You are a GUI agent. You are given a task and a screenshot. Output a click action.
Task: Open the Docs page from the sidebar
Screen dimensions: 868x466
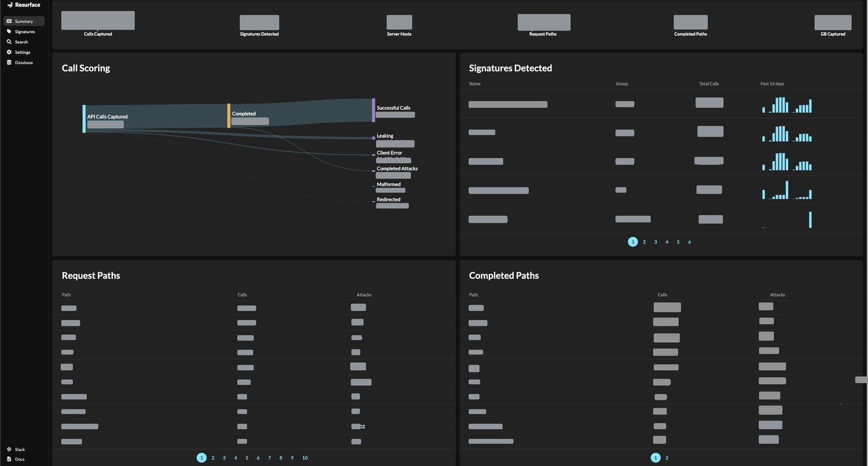(x=19, y=459)
